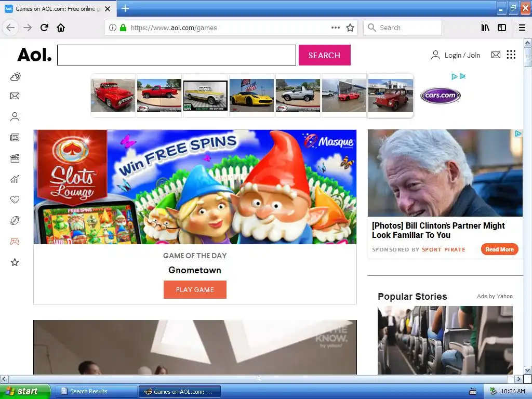Show site information icon in address bar
The height and width of the screenshot is (399, 532).
(x=112, y=28)
